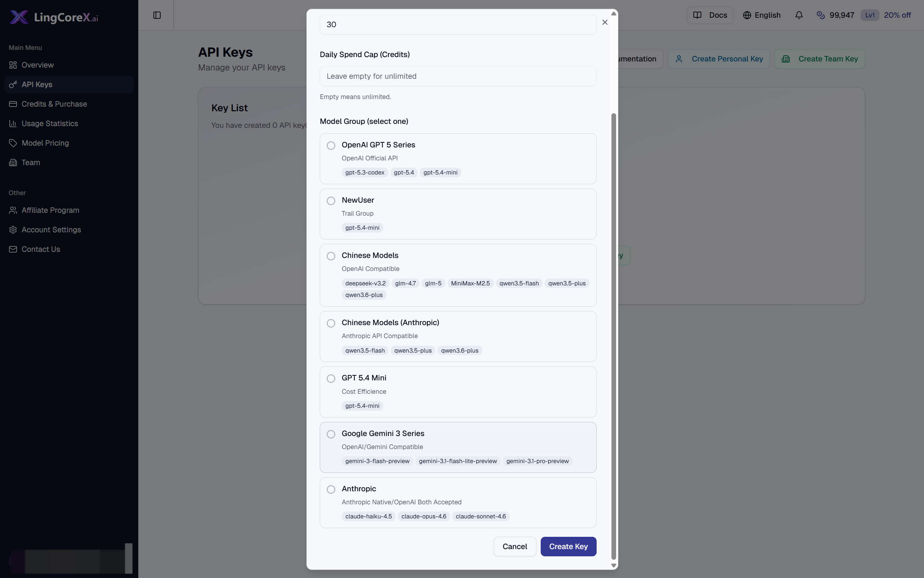
Task: Click the dialog vertical scrollbar thumb
Action: pyautogui.click(x=614, y=336)
